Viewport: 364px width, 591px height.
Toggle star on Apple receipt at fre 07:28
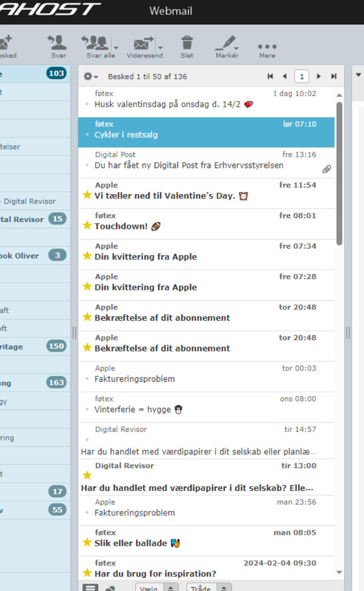(x=87, y=287)
